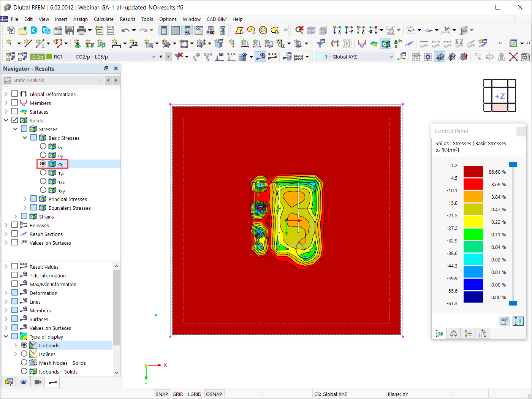Image resolution: width=532 pixels, height=399 pixels.
Task: Open the navigator eye views tab icon
Action: (x=24, y=382)
